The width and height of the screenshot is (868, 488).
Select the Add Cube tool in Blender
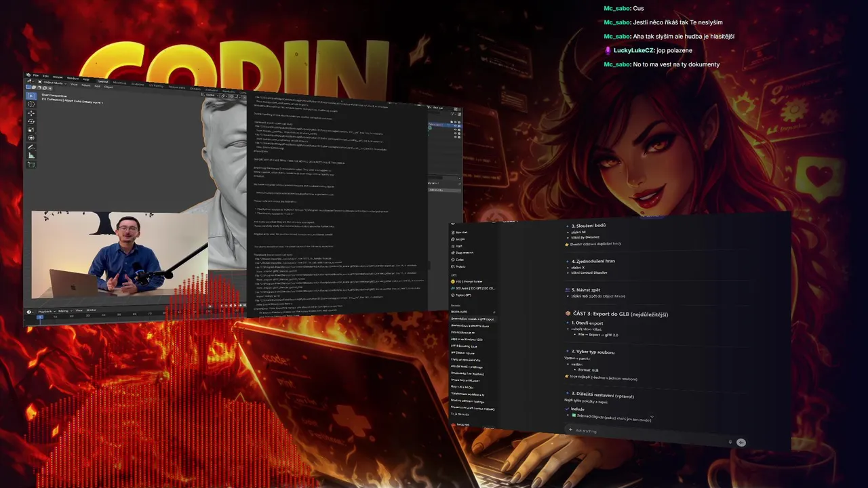tap(31, 165)
